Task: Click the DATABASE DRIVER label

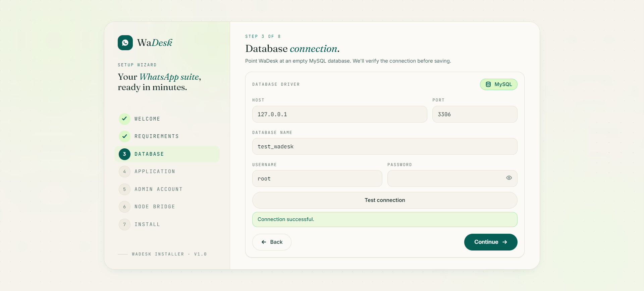Action: (276, 84)
